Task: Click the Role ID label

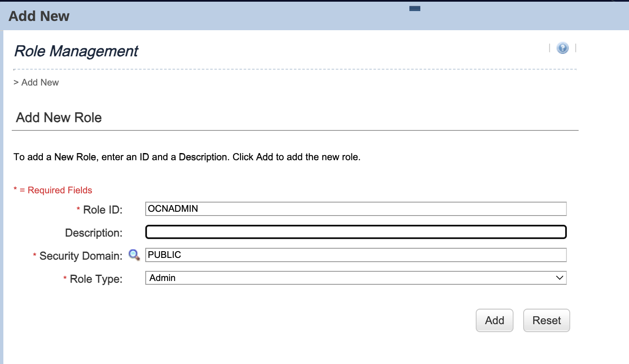Action: pyautogui.click(x=102, y=210)
